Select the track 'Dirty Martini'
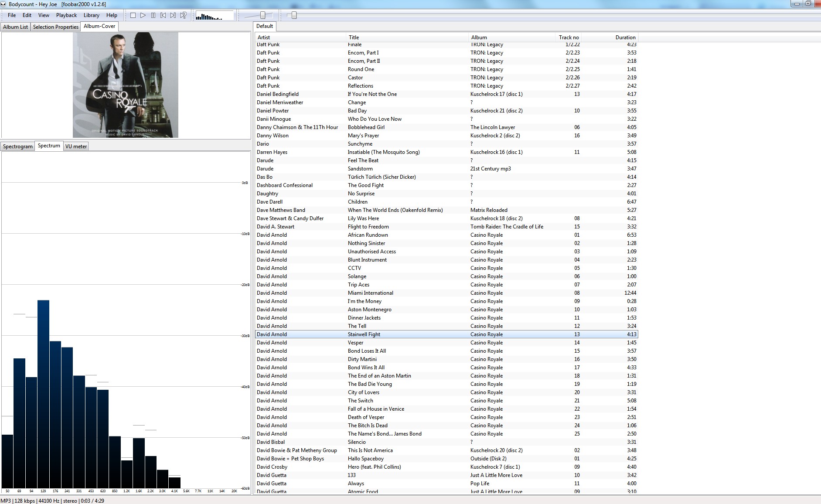 (x=446, y=359)
